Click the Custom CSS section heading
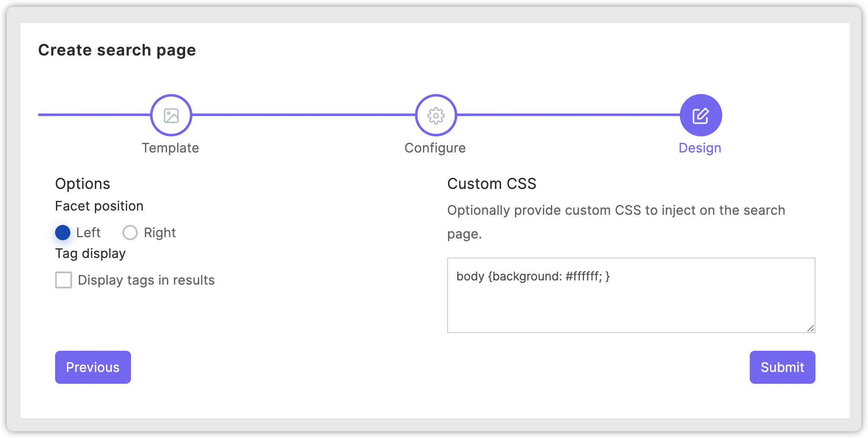 [492, 183]
